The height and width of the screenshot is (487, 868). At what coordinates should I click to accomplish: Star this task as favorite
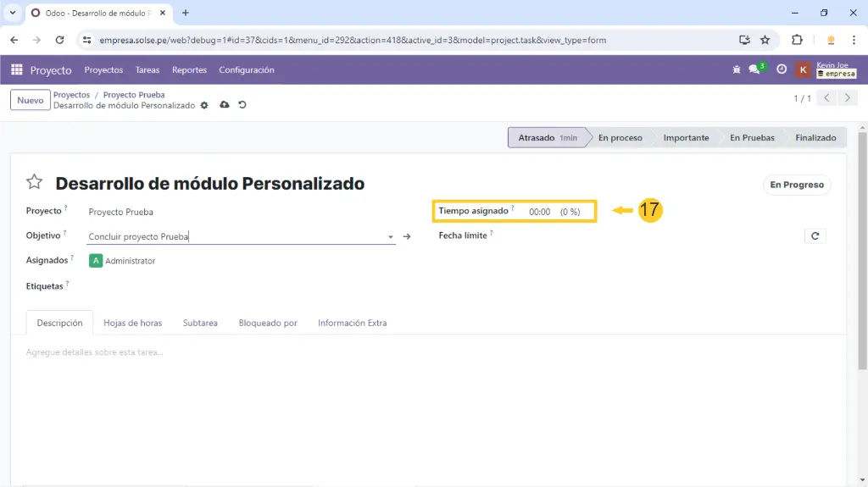[34, 182]
